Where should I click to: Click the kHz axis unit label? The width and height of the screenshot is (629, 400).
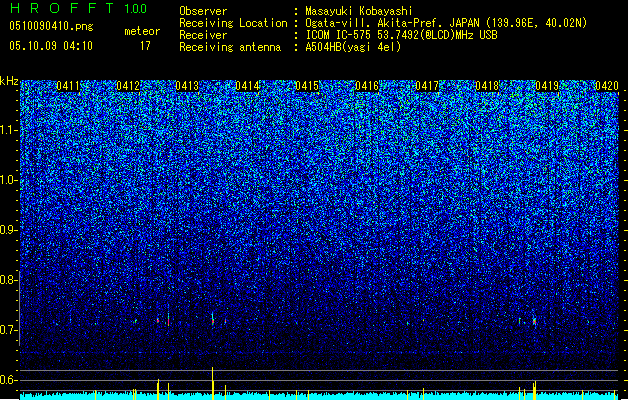9,81
